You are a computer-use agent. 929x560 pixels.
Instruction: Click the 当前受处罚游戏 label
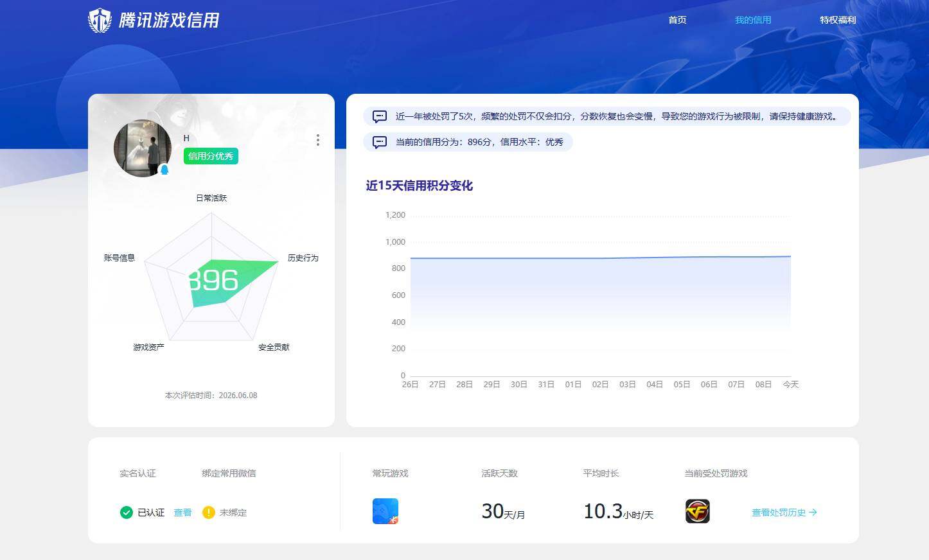pos(716,473)
